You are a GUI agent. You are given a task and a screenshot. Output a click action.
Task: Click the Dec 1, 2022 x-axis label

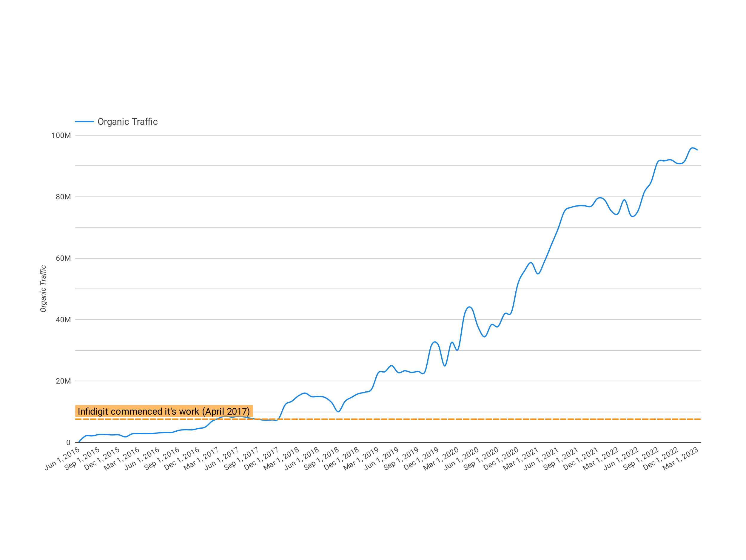(660, 459)
